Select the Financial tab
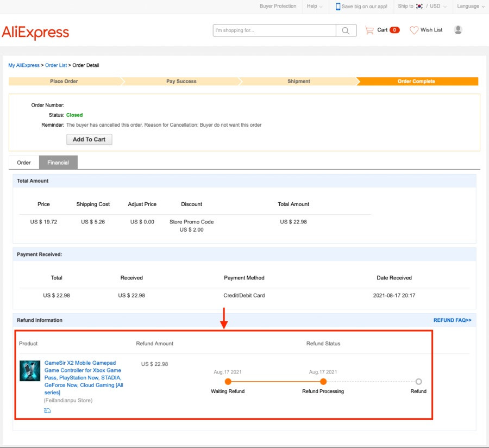The width and height of the screenshot is (489, 448). tap(58, 163)
